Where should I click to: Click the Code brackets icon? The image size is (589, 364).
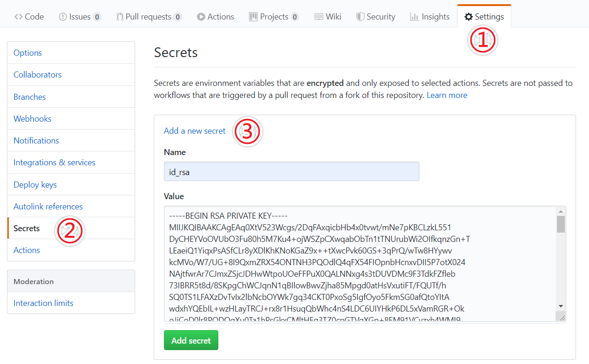19,17
